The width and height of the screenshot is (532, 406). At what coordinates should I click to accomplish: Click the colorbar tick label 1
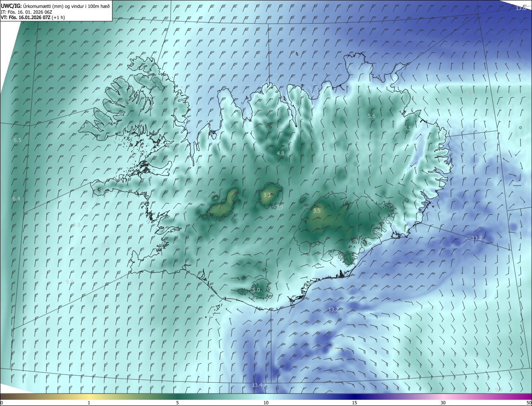click(89, 403)
